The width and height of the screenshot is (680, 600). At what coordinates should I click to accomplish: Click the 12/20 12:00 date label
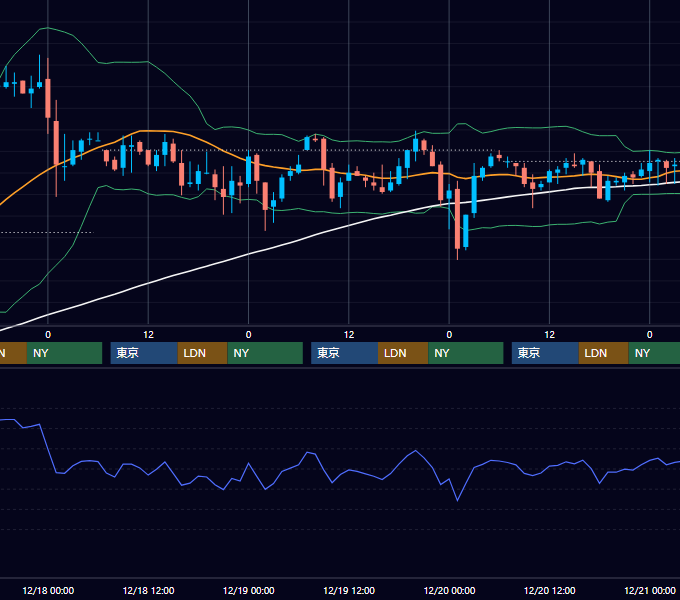point(549,590)
